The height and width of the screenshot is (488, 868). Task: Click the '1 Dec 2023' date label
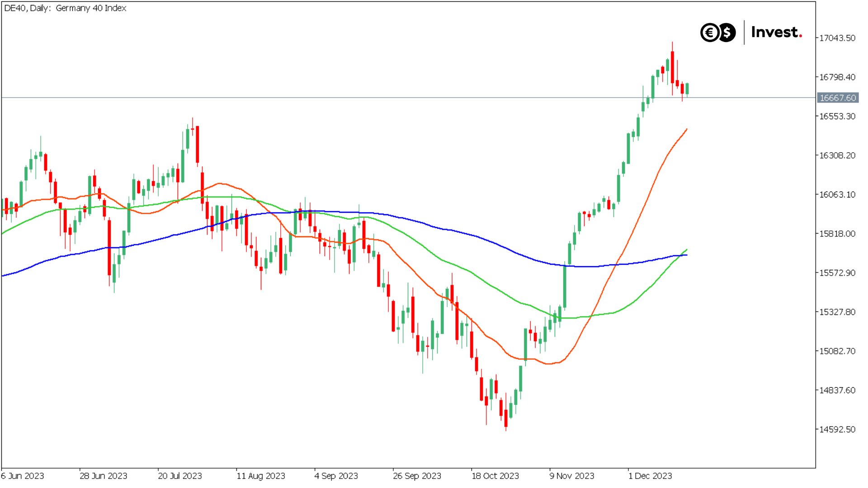click(651, 476)
